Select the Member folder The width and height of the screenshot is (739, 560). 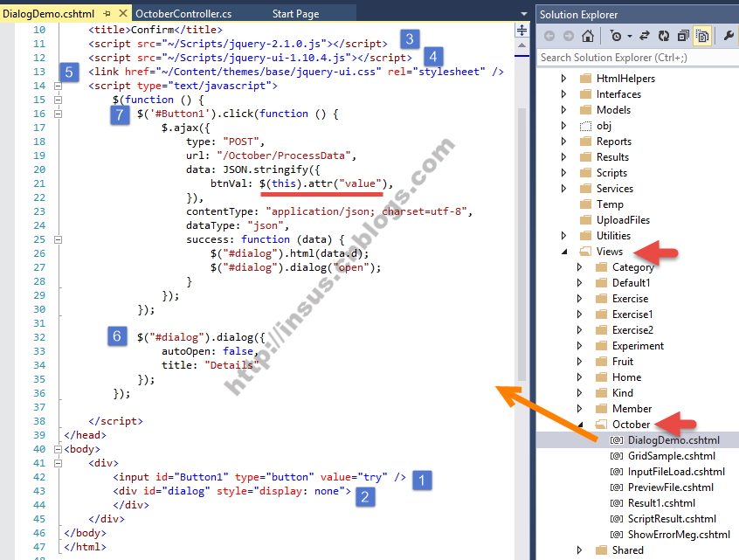point(632,409)
